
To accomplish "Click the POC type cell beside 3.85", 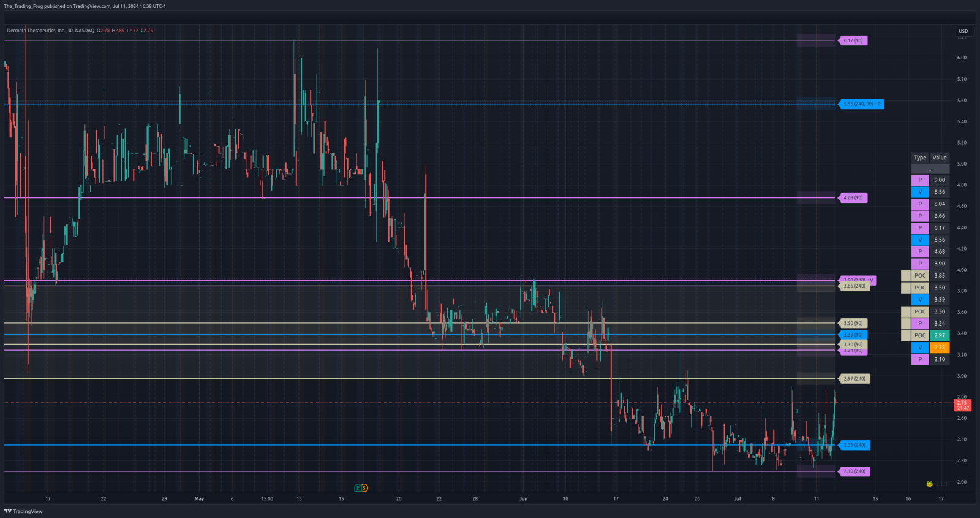I will (x=920, y=276).
